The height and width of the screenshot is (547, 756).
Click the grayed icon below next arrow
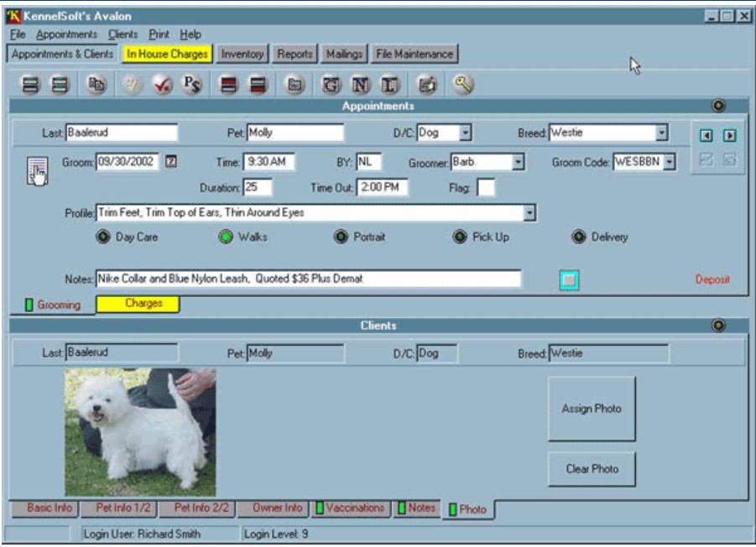point(729,159)
